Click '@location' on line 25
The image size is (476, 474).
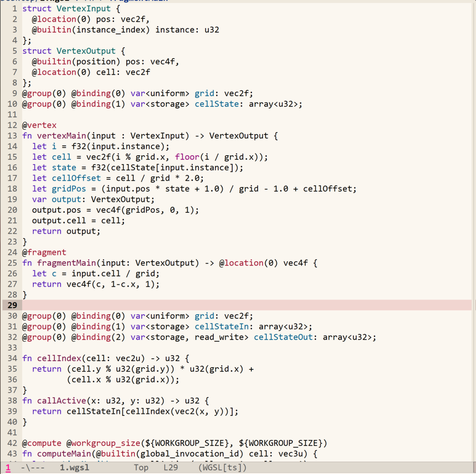click(x=241, y=263)
